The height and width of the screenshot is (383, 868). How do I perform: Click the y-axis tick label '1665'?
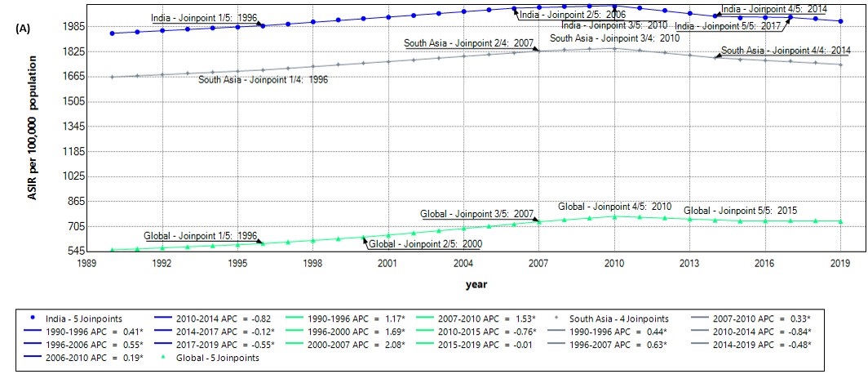pos(73,77)
